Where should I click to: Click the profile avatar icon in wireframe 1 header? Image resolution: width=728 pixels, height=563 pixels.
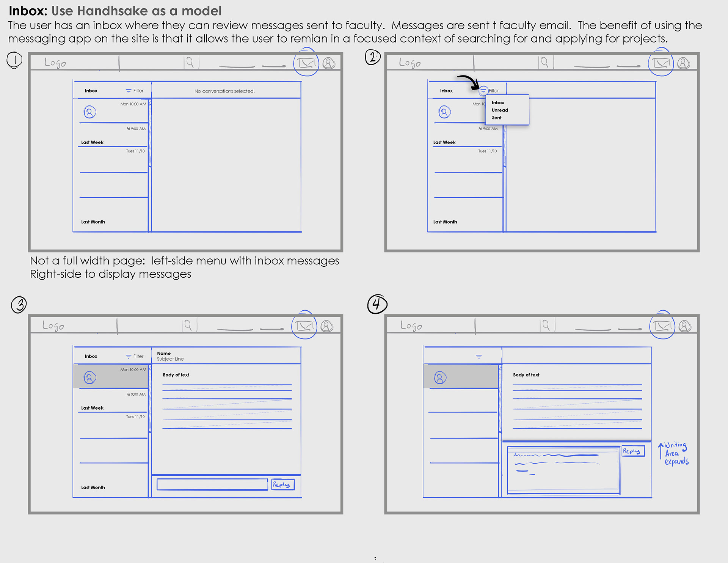329,63
